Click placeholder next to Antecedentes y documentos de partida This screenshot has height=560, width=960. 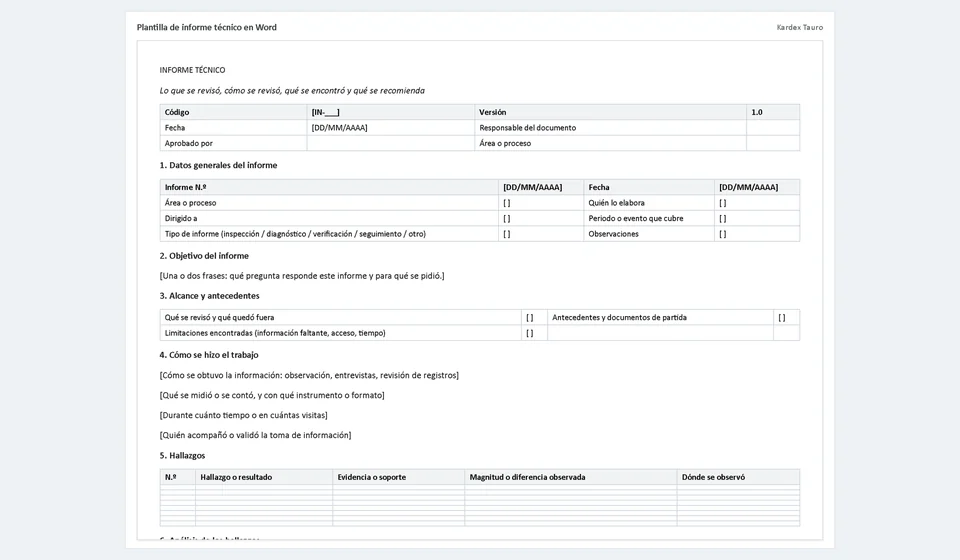point(782,318)
